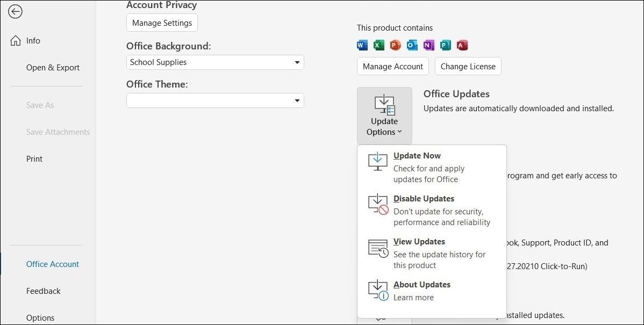Click the Manage Settings button
The image size is (644, 325).
tap(161, 23)
